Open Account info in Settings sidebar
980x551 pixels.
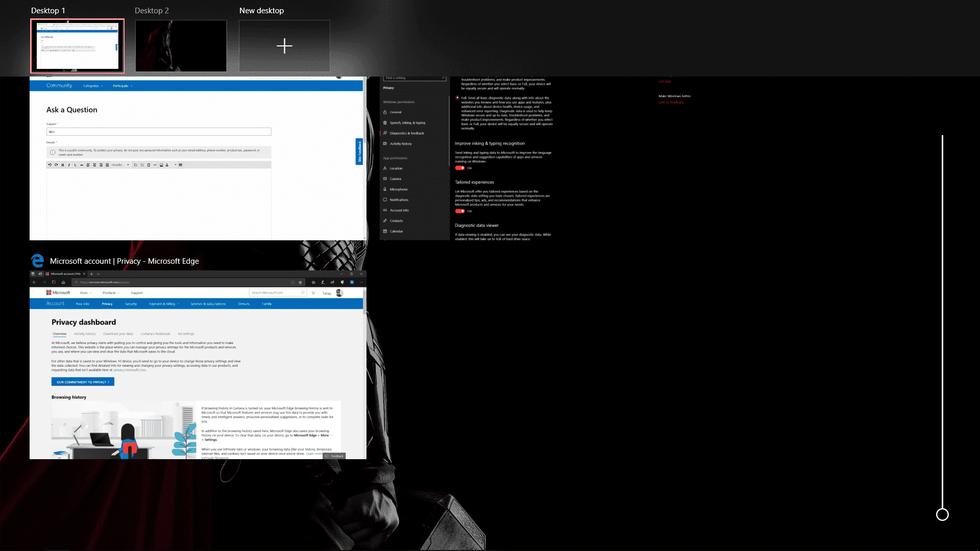click(x=399, y=210)
